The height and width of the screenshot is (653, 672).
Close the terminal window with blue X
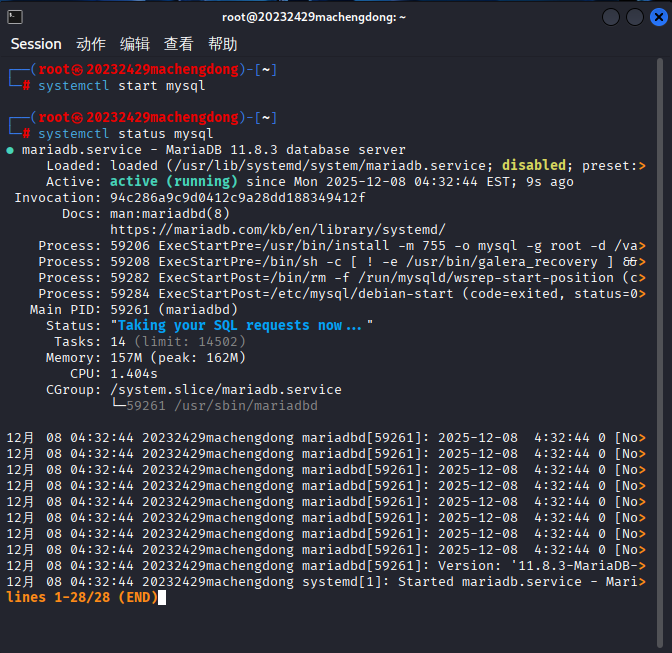point(659,17)
